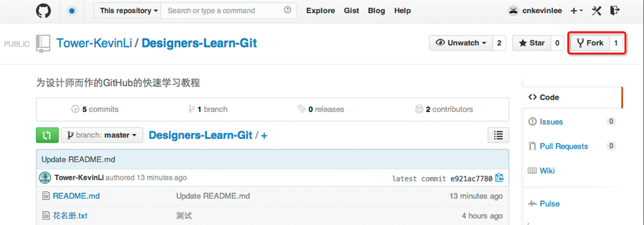Open the GitHub Octocat logo home
644x225 pixels.
(44, 11)
